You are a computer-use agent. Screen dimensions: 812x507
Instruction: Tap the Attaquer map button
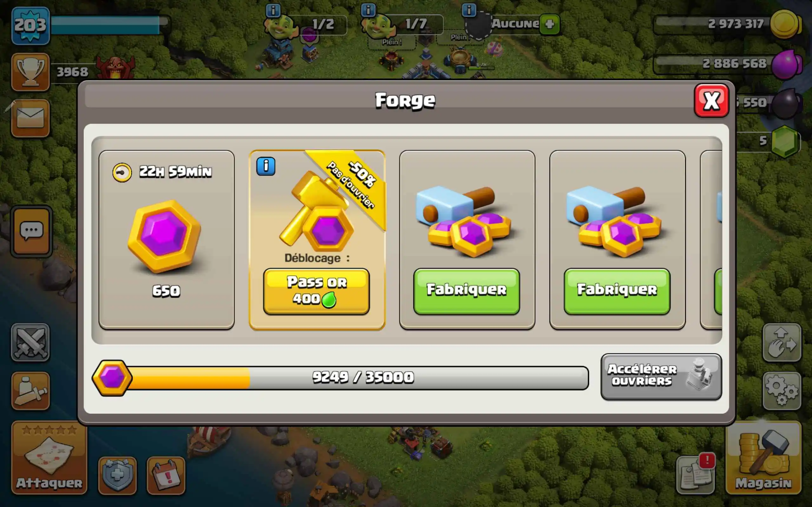(x=49, y=458)
